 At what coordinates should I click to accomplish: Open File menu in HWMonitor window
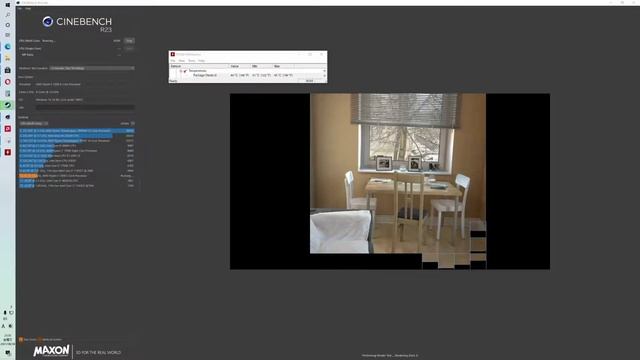point(173,60)
